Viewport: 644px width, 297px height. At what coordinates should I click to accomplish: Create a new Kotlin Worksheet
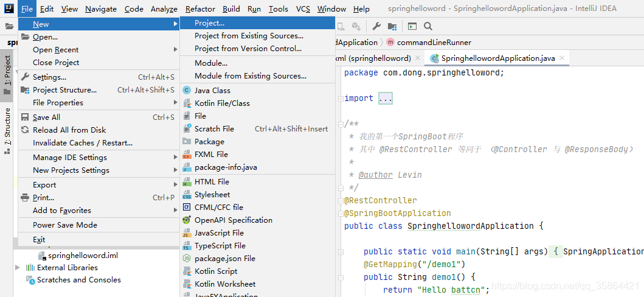point(257,284)
